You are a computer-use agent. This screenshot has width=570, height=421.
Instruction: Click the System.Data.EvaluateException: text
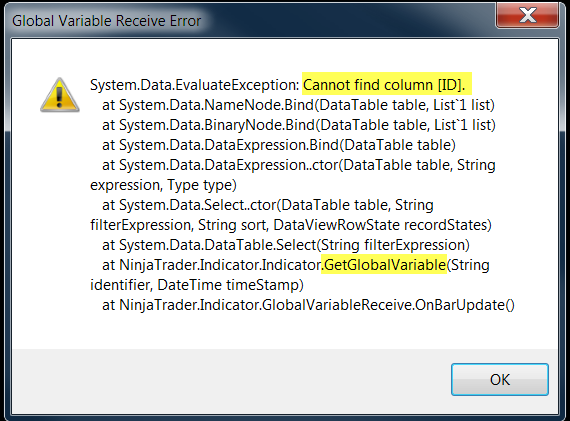195,85
